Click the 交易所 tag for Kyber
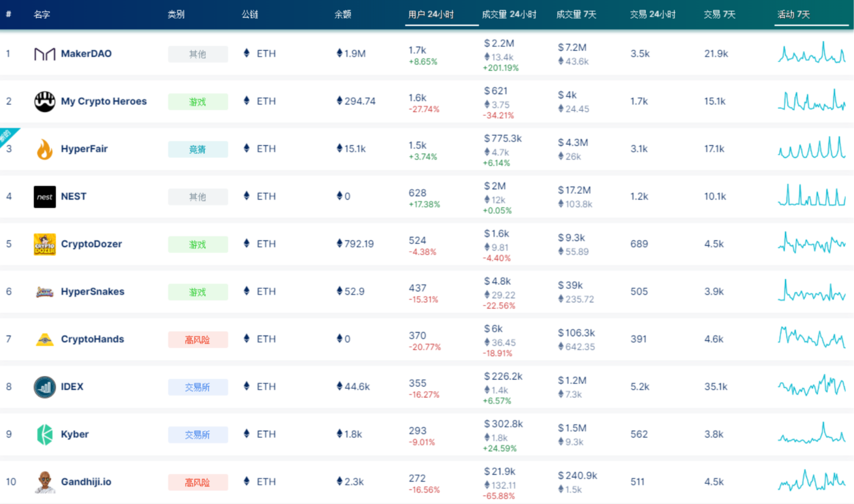The width and height of the screenshot is (854, 504). 198,435
